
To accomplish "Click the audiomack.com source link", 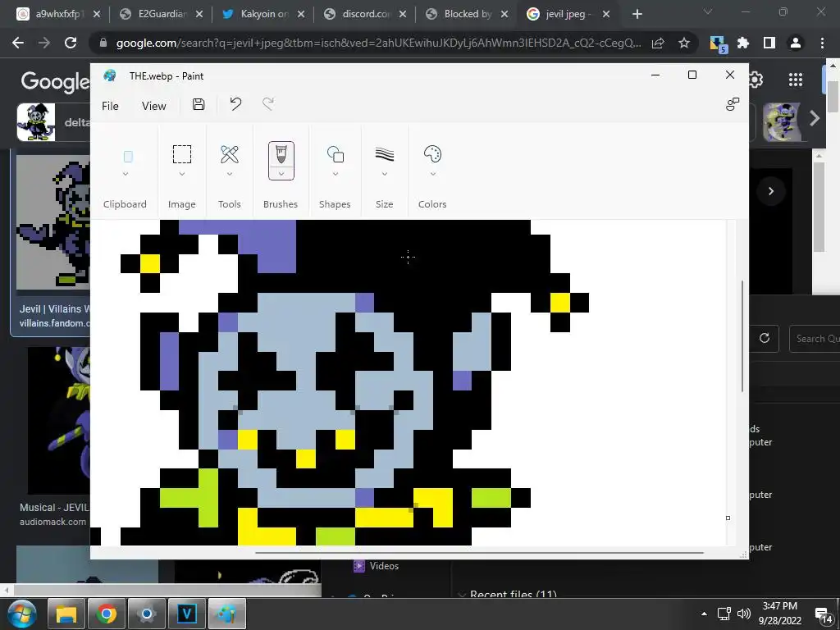I will 52,521.
